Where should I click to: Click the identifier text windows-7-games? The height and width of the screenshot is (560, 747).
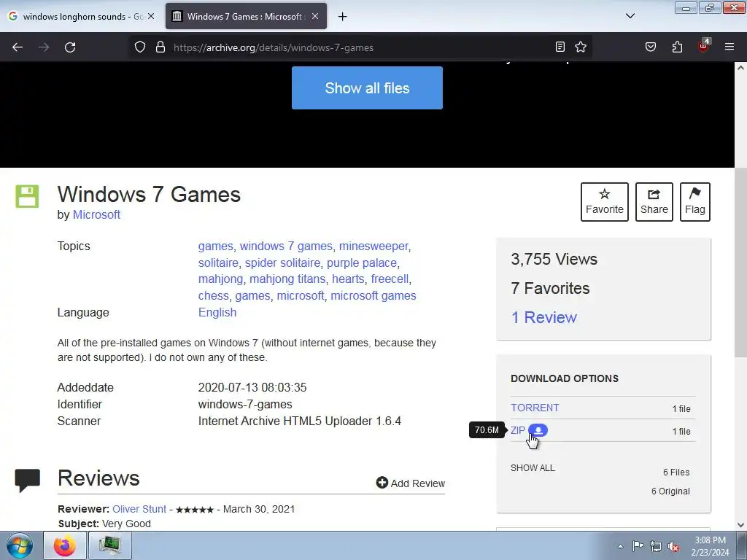point(245,404)
